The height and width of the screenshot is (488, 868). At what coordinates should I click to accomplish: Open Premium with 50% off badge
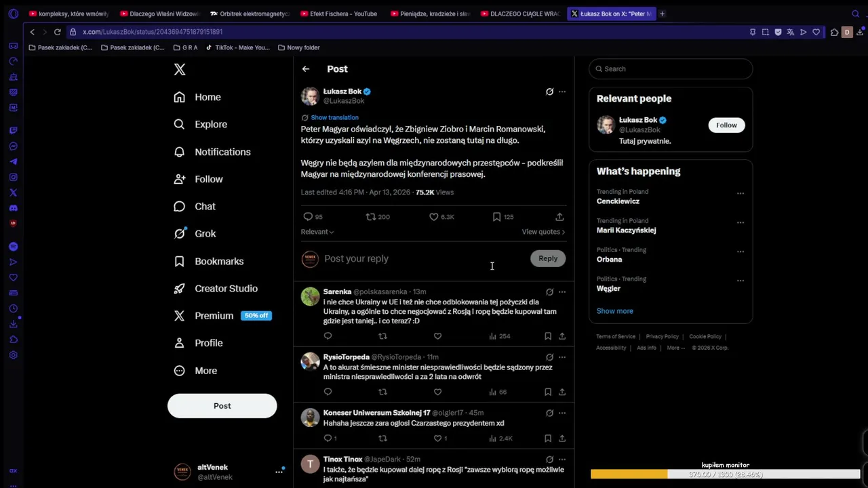tap(222, 316)
